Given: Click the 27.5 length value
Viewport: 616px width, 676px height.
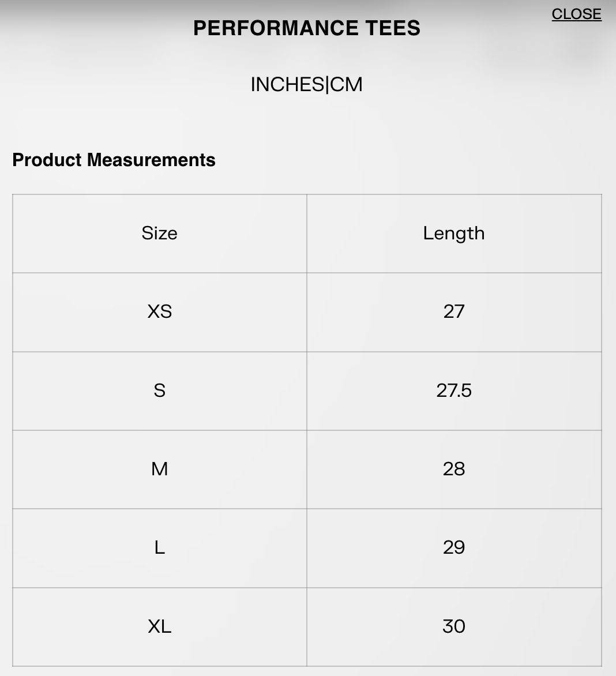Looking at the screenshot, I should point(454,390).
